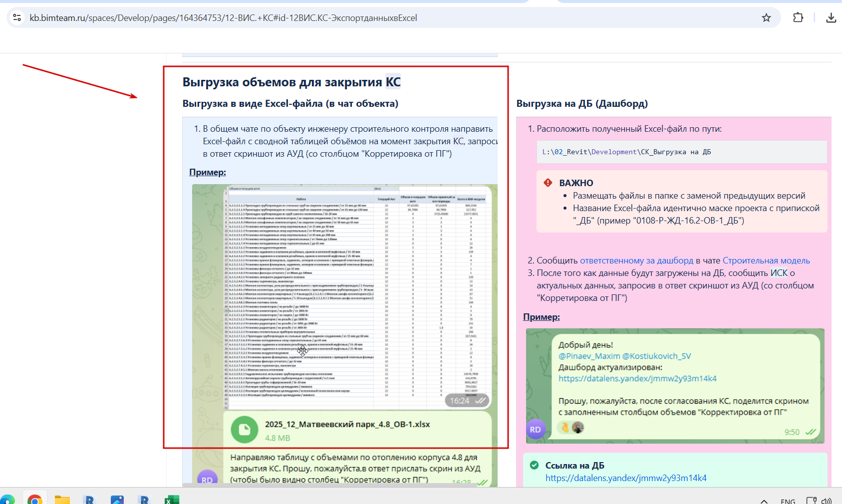This screenshot has width=842, height=504.
Task: Click the volume speaker tray icon
Action: 827,501
